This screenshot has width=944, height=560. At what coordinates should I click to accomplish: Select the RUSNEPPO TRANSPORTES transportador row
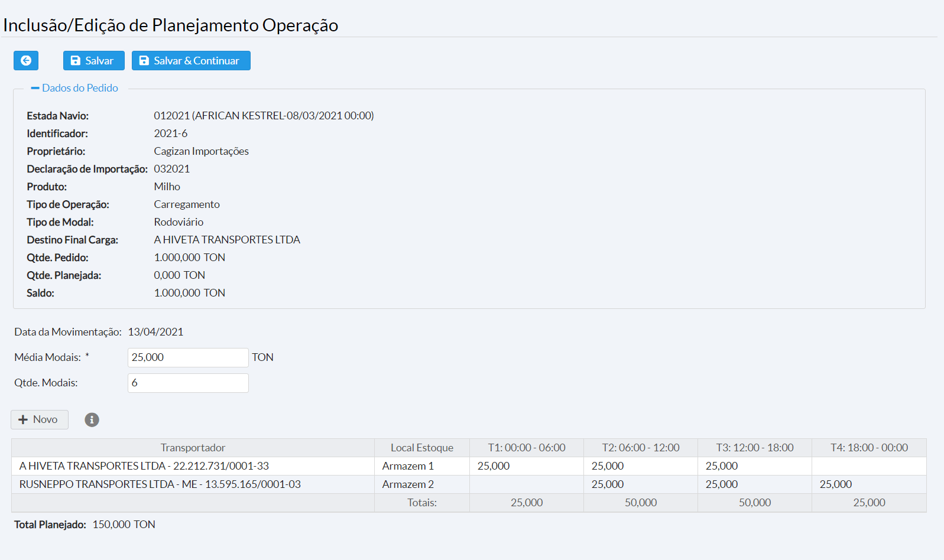point(193,484)
